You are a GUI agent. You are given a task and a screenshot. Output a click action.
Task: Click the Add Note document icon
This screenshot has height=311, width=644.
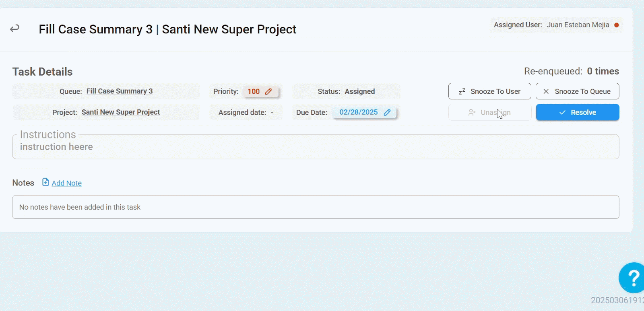tap(45, 182)
